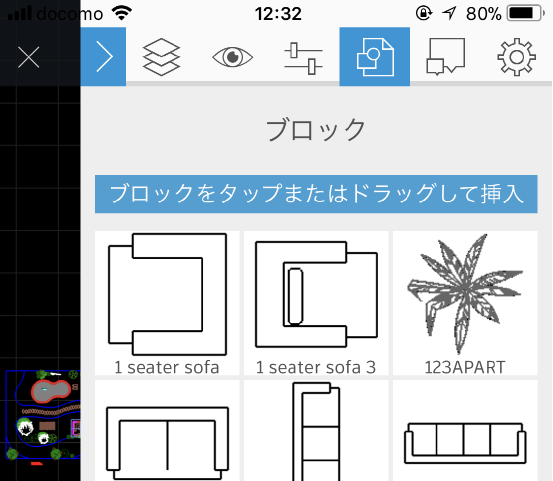Viewport: 553px width, 481px height.
Task: Tap the red pool shape in drawing
Action: [x=51, y=390]
